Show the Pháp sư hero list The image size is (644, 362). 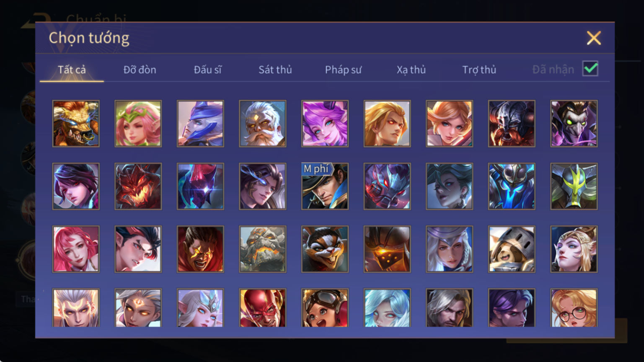343,70
